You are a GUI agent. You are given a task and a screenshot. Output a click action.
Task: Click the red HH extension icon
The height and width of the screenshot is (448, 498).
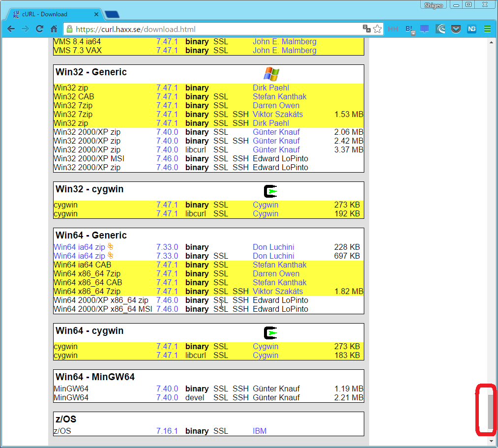393,29
